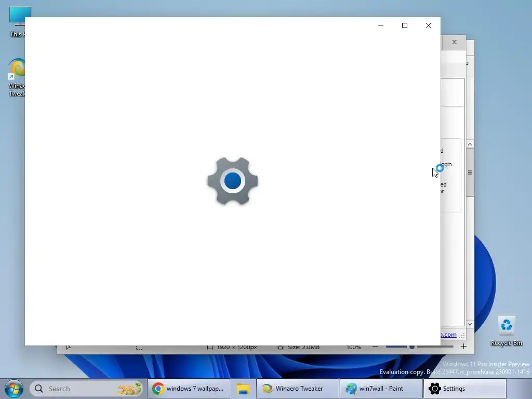Click the leopard illustration in the search box

pos(129,389)
